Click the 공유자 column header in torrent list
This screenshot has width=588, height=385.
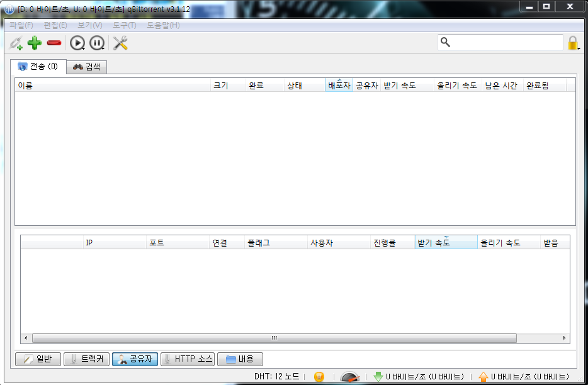[367, 86]
